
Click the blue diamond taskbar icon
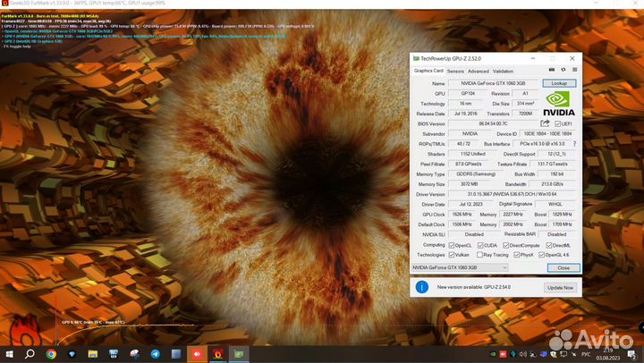[x=72, y=354]
